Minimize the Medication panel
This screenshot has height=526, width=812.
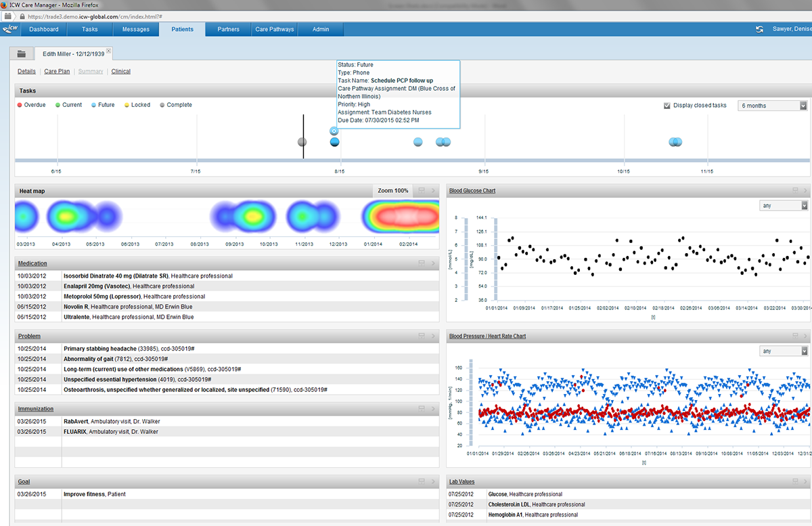tap(421, 263)
